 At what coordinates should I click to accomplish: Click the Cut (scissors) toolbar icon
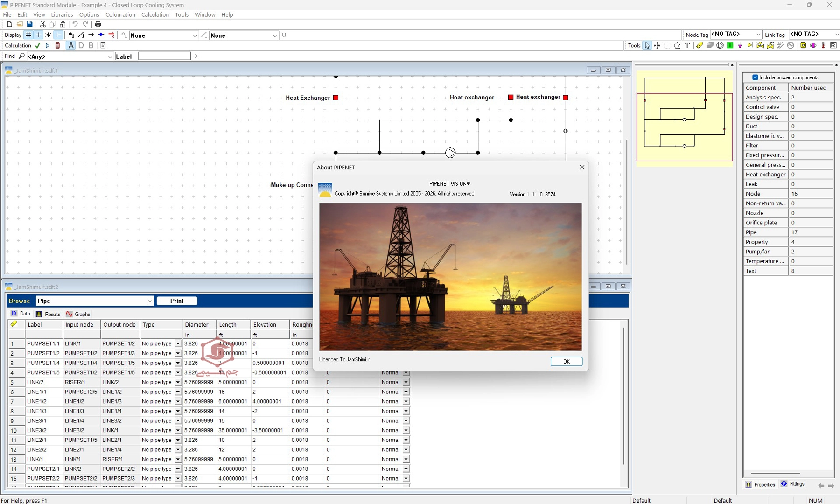pyautogui.click(x=42, y=24)
